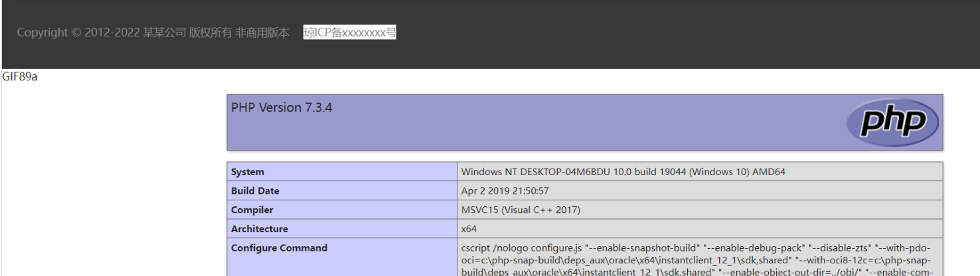Select the Compiler row label
Screen dimensions: 980x276
point(252,210)
